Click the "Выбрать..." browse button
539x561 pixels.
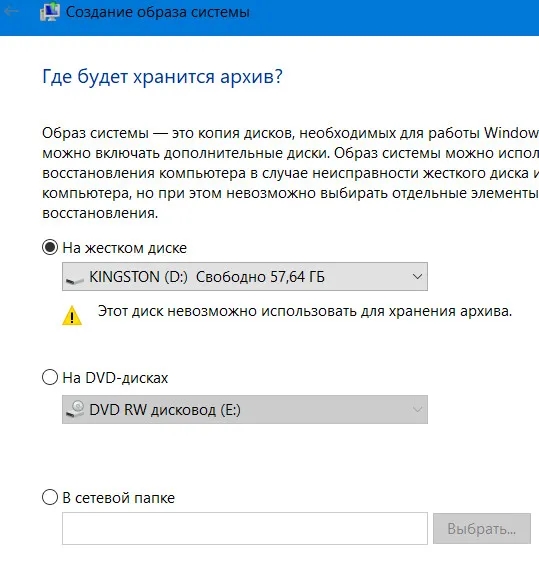tap(482, 529)
